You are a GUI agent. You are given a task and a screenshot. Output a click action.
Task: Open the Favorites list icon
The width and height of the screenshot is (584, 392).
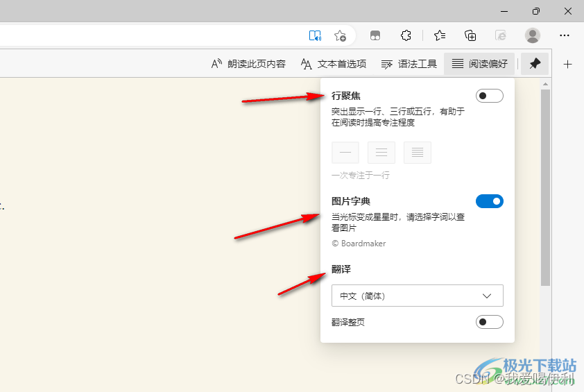(x=440, y=36)
